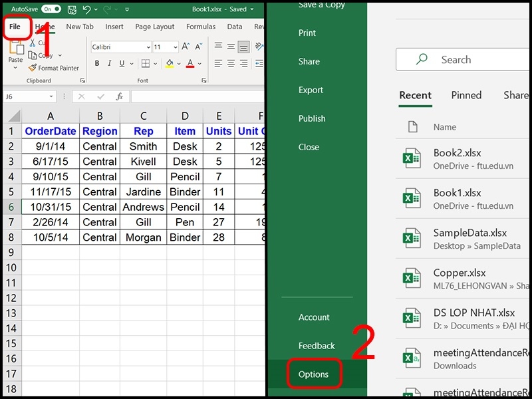Click Share in backstage menu

click(309, 61)
